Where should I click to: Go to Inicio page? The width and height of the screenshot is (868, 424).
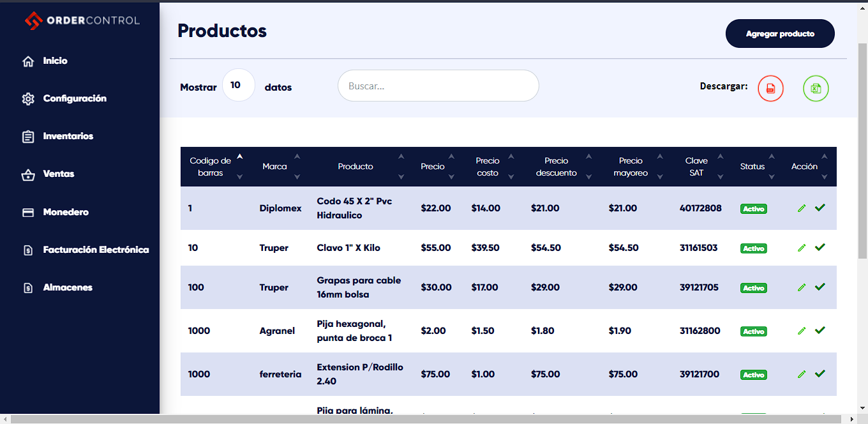tap(55, 61)
